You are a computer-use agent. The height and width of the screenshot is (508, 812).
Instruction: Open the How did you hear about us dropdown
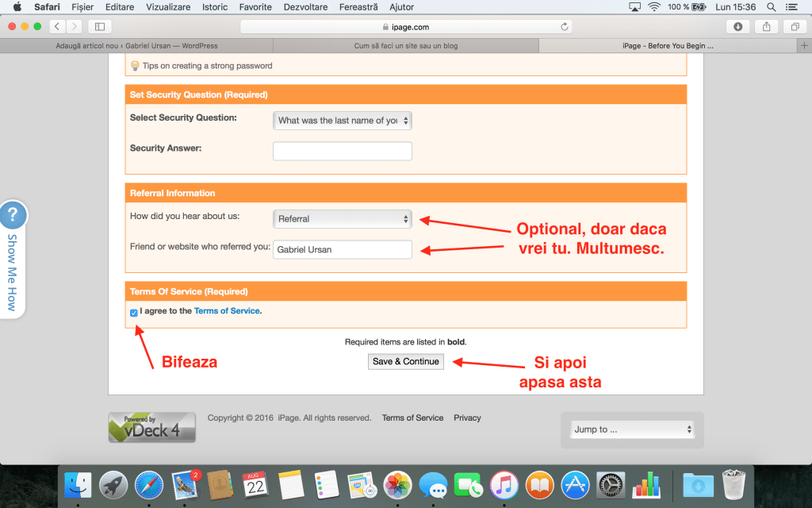click(x=343, y=219)
